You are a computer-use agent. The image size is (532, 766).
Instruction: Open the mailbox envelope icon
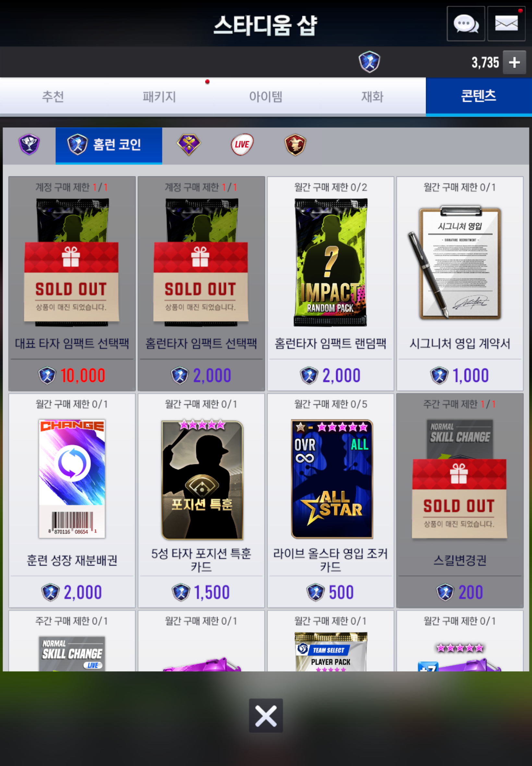click(x=506, y=24)
